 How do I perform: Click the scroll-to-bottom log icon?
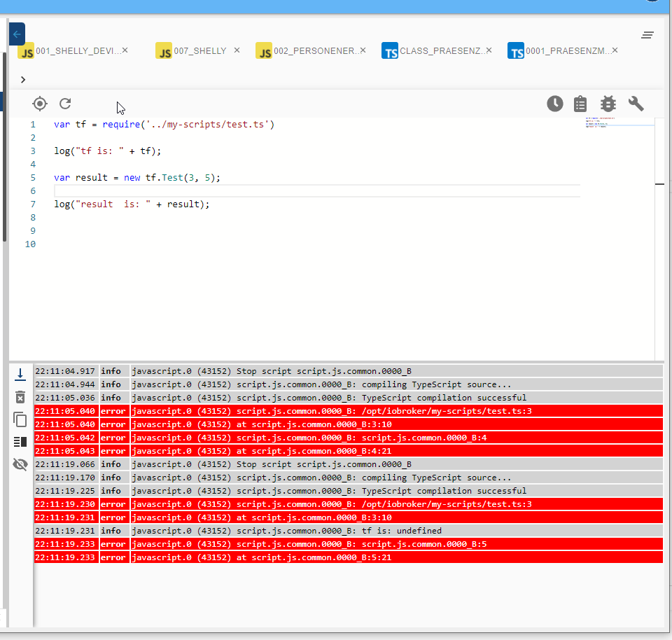[20, 374]
